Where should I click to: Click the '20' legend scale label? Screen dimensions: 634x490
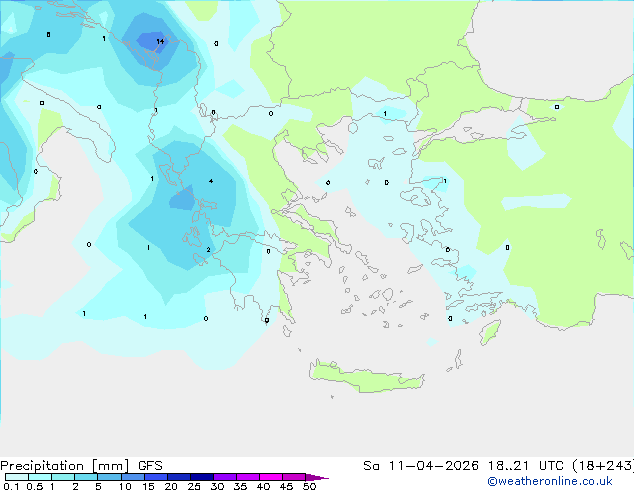[x=171, y=486]
